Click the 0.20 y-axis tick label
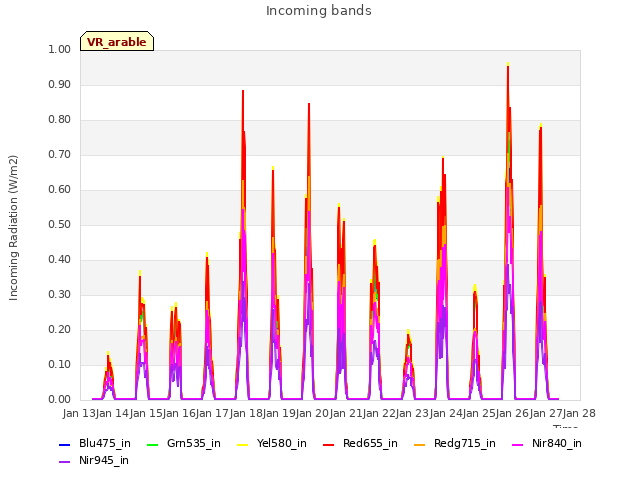The image size is (640, 480). [59, 329]
